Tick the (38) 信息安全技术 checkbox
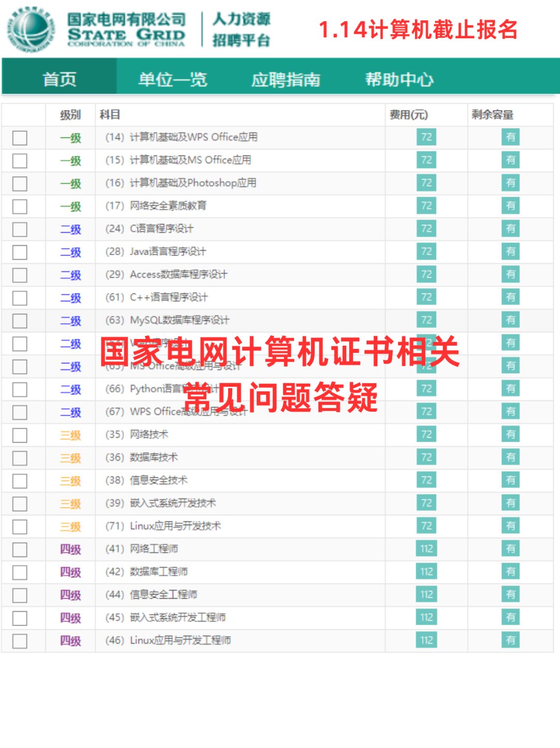 click(x=20, y=481)
